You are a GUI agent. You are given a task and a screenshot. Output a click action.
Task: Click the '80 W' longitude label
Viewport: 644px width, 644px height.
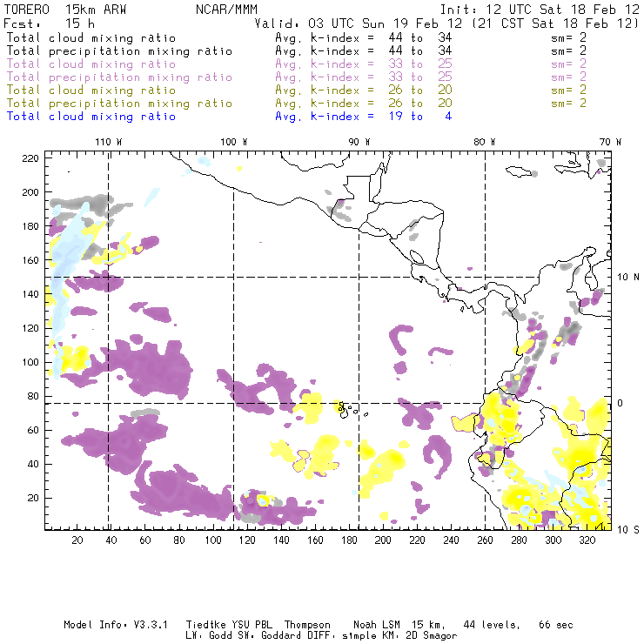(x=485, y=142)
